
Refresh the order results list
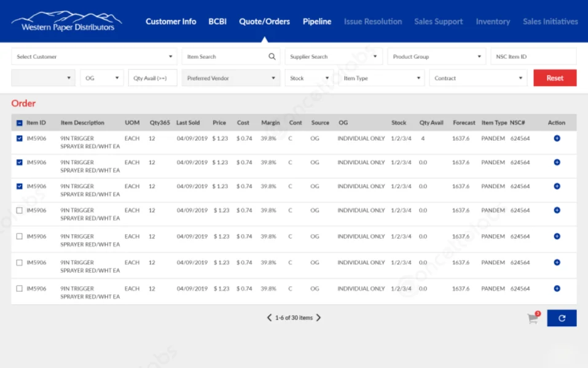click(561, 318)
